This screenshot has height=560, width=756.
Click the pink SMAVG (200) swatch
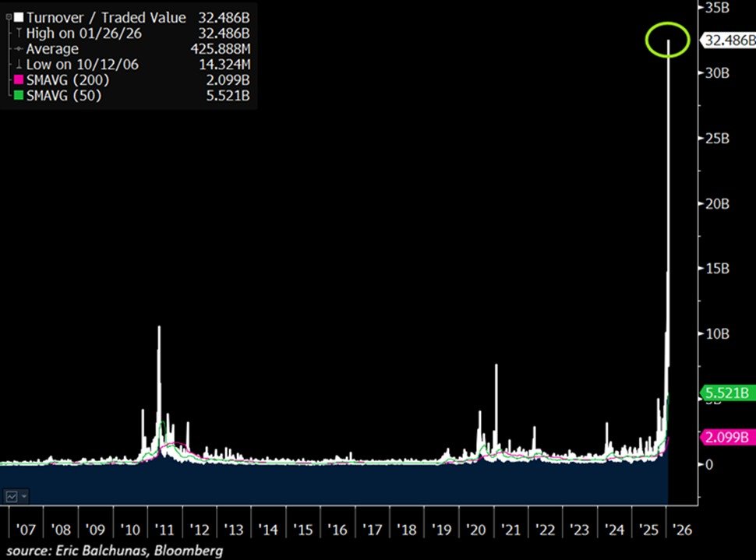point(19,79)
